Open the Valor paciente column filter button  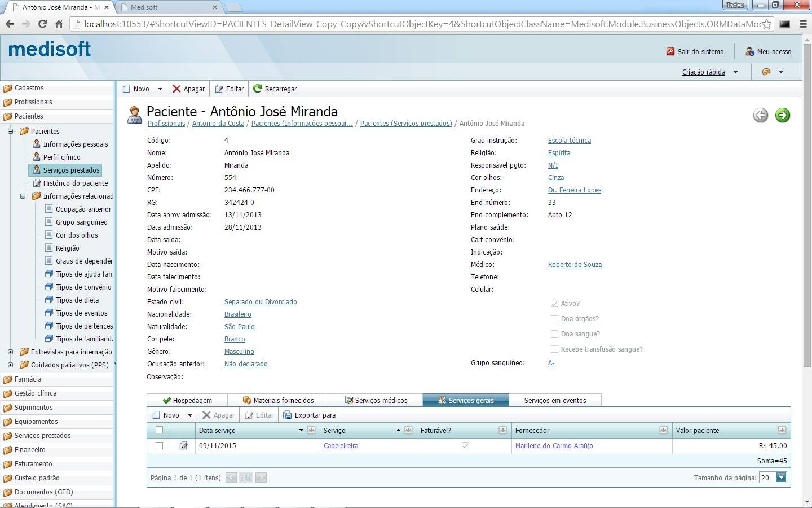(x=782, y=430)
